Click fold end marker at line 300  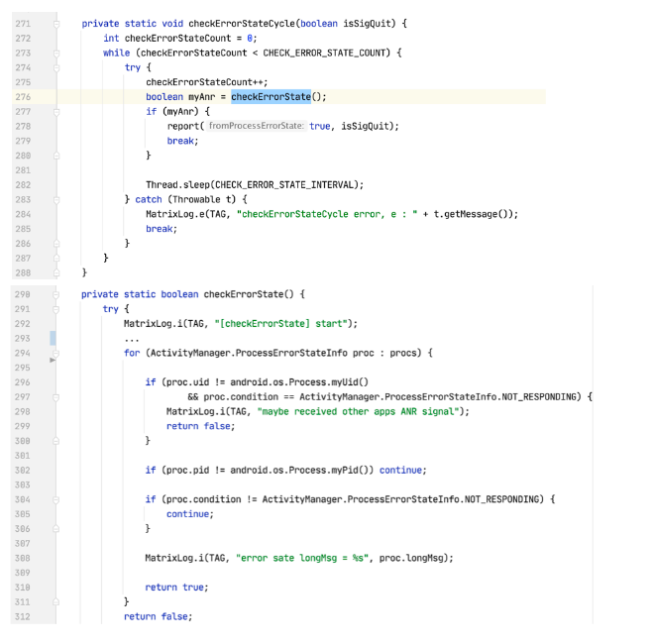[x=56, y=441]
